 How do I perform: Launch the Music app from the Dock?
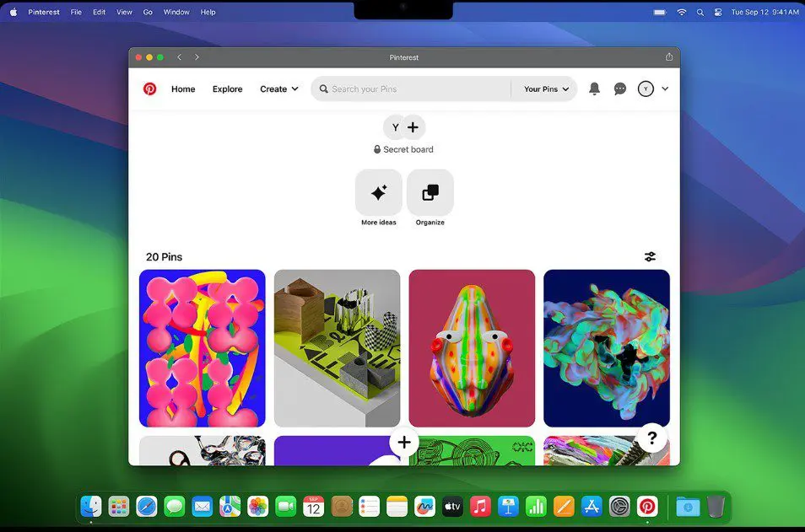point(480,506)
